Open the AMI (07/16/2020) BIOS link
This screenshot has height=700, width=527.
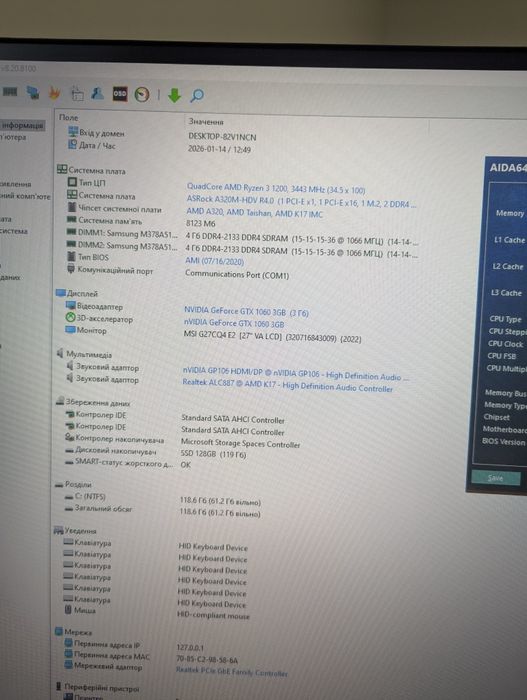[214, 261]
